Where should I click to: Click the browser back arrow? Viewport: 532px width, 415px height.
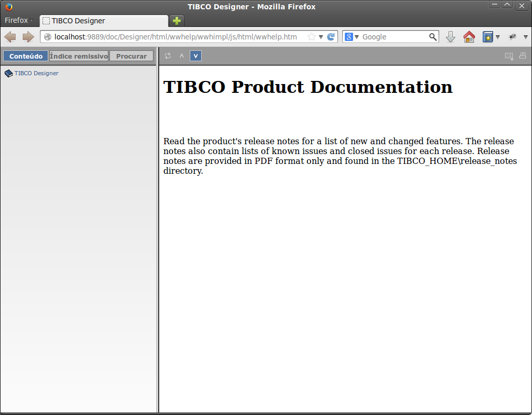pos(10,37)
